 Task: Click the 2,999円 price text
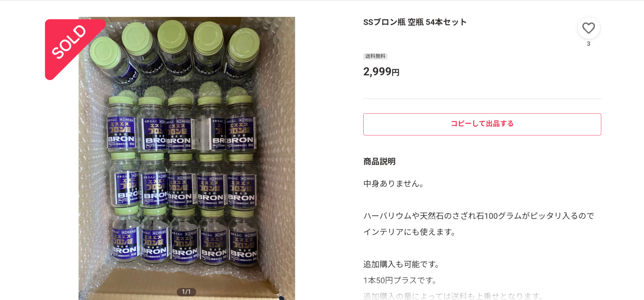point(381,71)
